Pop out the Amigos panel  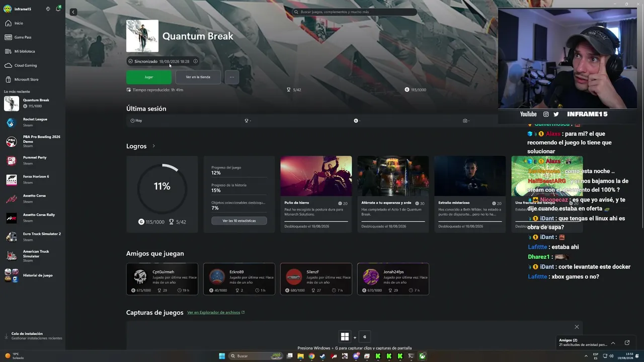(x=627, y=343)
